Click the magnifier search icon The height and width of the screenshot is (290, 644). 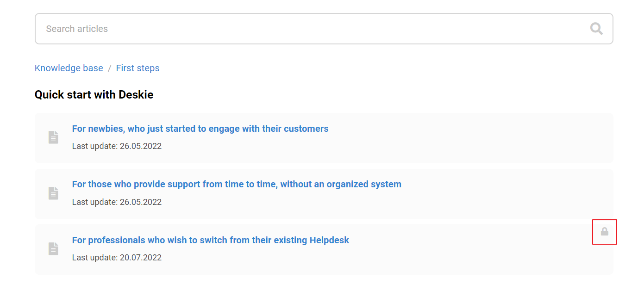click(596, 29)
